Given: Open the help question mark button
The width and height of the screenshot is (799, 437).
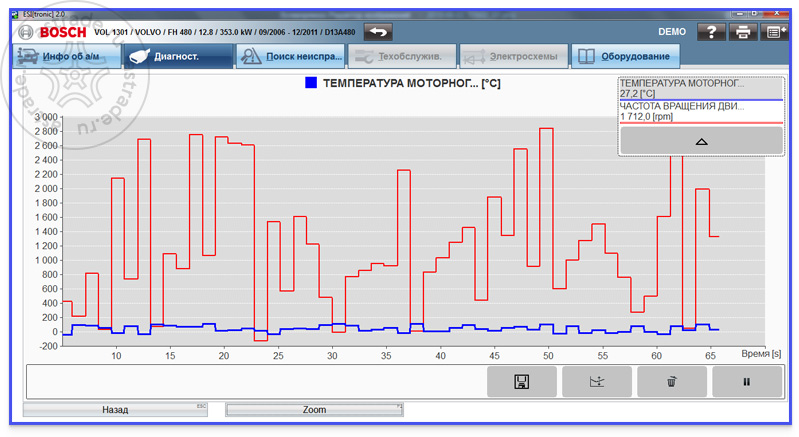Looking at the screenshot, I should 711,32.
